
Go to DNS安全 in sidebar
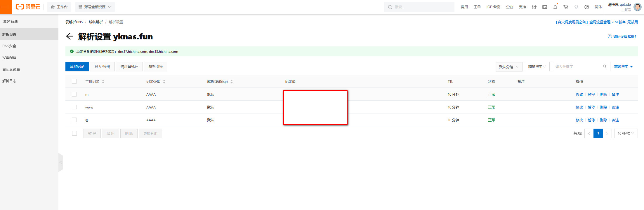9,46
